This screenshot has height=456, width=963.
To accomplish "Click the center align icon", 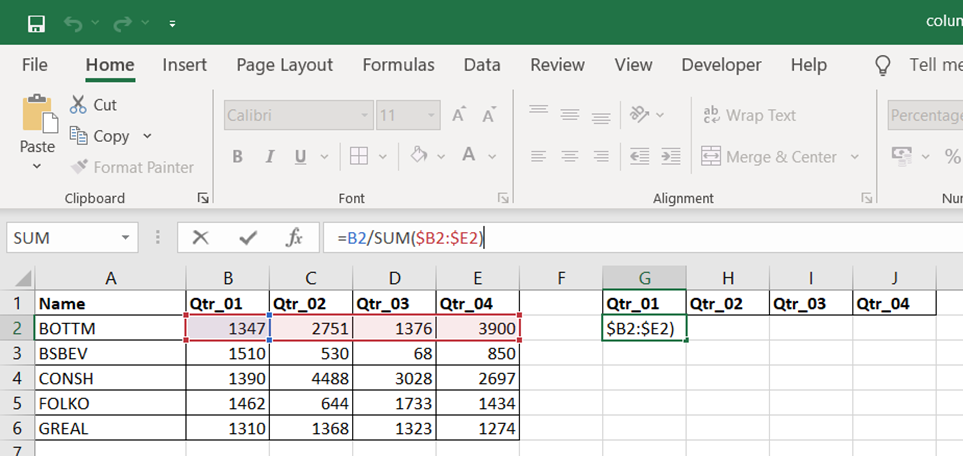I will pyautogui.click(x=569, y=157).
